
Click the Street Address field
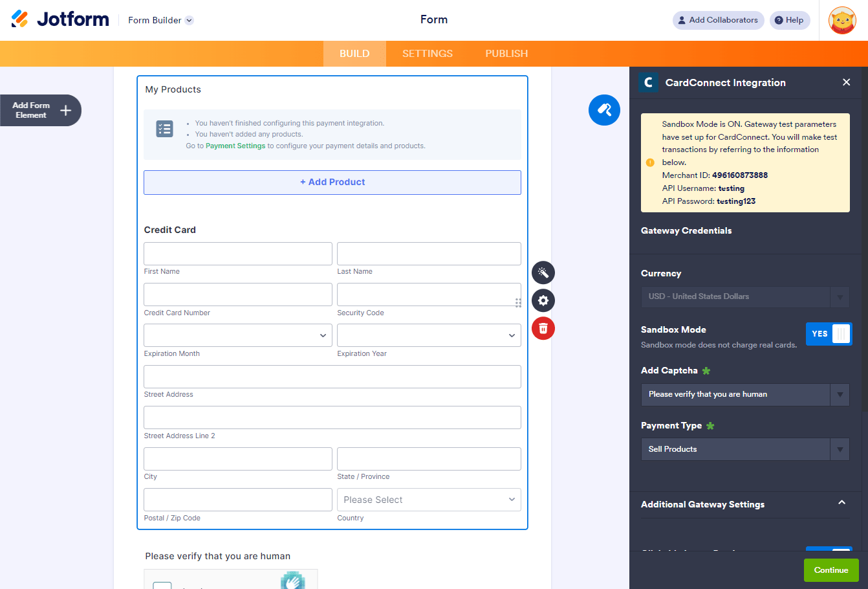[332, 377]
